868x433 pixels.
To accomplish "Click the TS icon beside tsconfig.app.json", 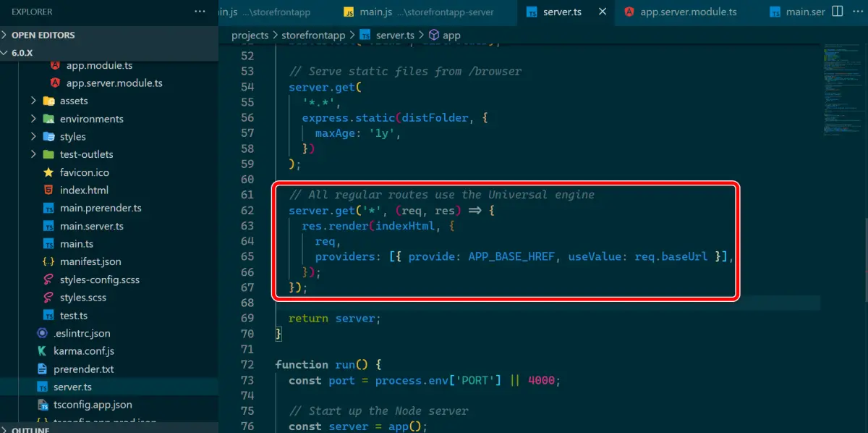I will (x=42, y=405).
